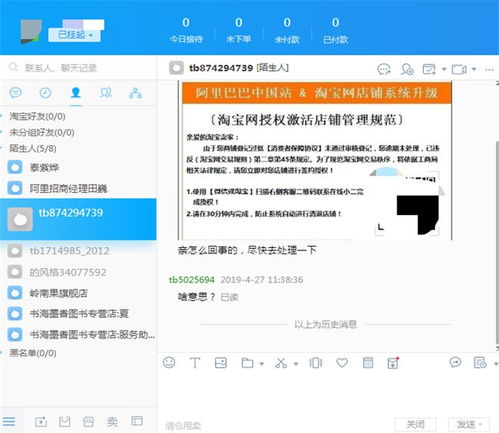Click the calendar icon with red dot
The height and width of the screenshot is (433, 499).
pos(393,363)
